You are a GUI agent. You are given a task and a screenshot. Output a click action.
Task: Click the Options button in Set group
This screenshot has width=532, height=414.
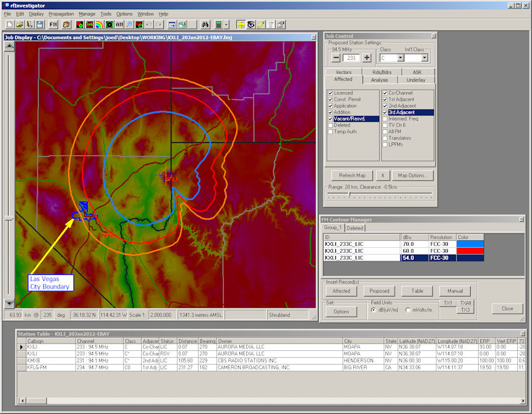(x=341, y=311)
